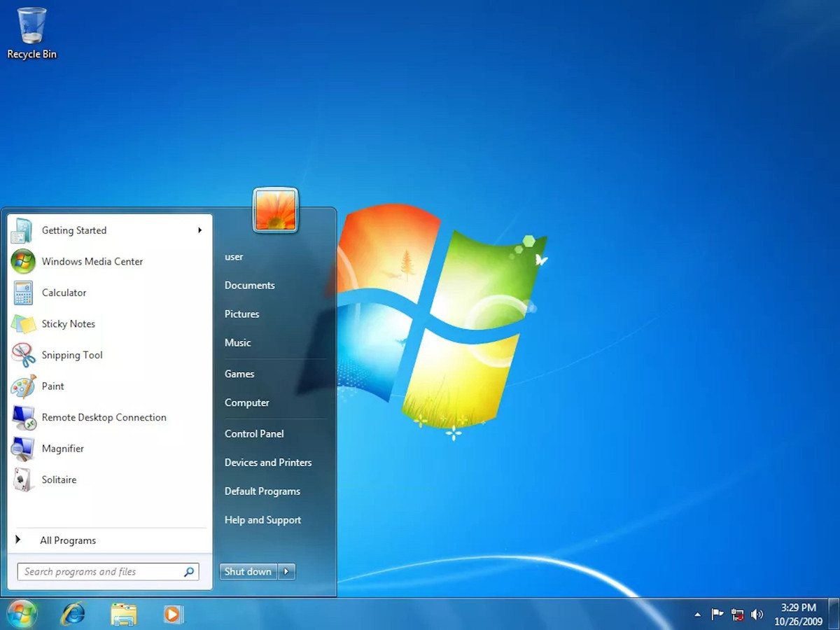Launch Windows Media Center

[x=91, y=261]
